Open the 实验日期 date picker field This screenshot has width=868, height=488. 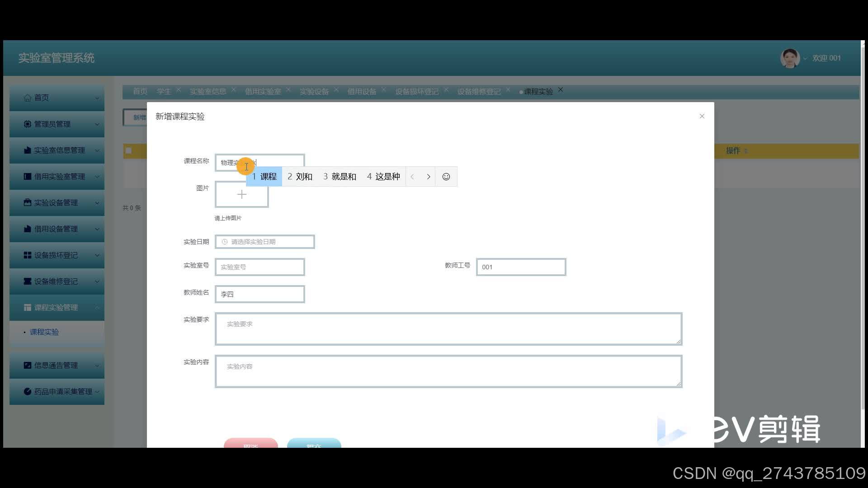(x=264, y=242)
